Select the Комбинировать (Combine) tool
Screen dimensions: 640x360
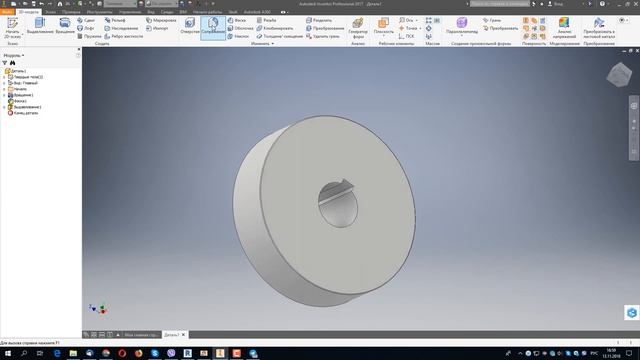tap(275, 28)
